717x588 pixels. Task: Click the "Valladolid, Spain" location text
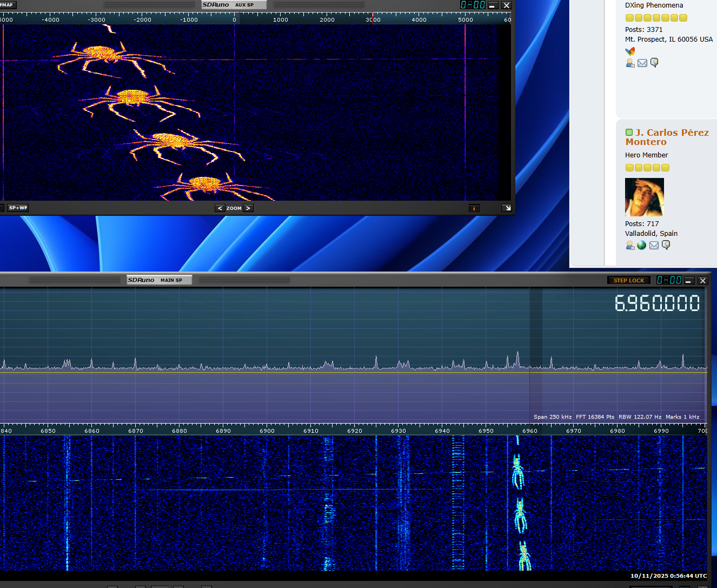click(x=651, y=234)
